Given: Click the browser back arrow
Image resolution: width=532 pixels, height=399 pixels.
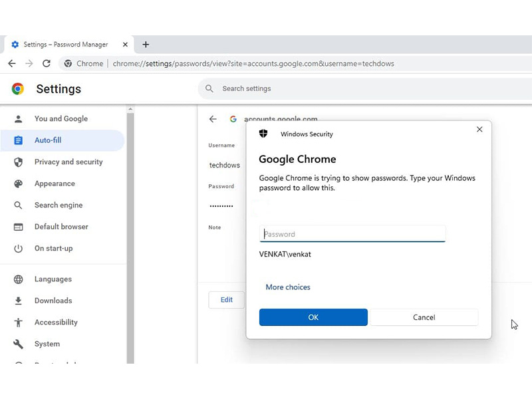Looking at the screenshot, I should point(12,63).
